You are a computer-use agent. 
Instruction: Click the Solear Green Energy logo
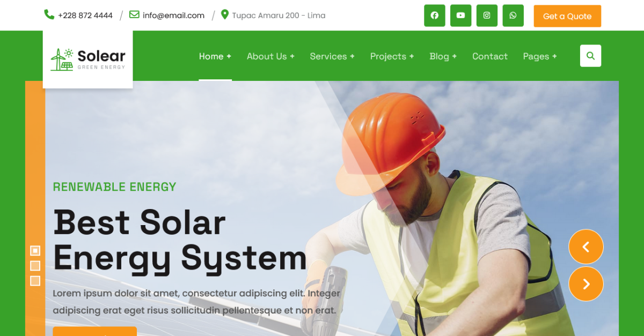[x=88, y=59]
